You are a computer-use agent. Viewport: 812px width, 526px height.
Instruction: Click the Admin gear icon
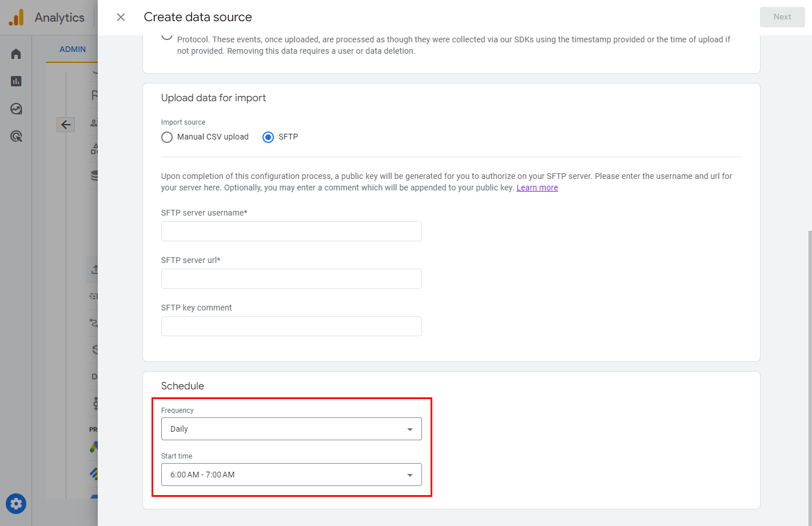(x=16, y=504)
